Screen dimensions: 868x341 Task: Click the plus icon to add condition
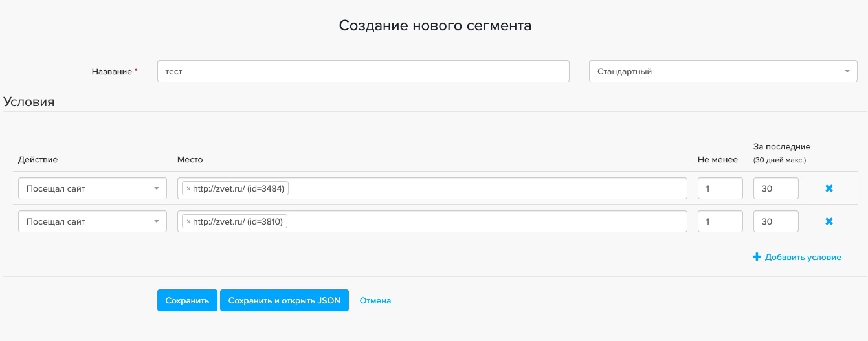757,257
